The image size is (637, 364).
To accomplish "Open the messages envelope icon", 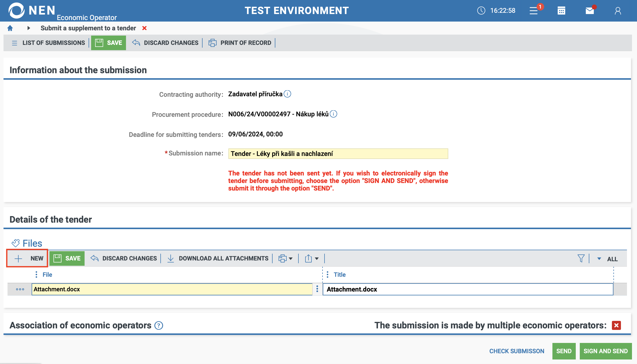I will tap(590, 11).
